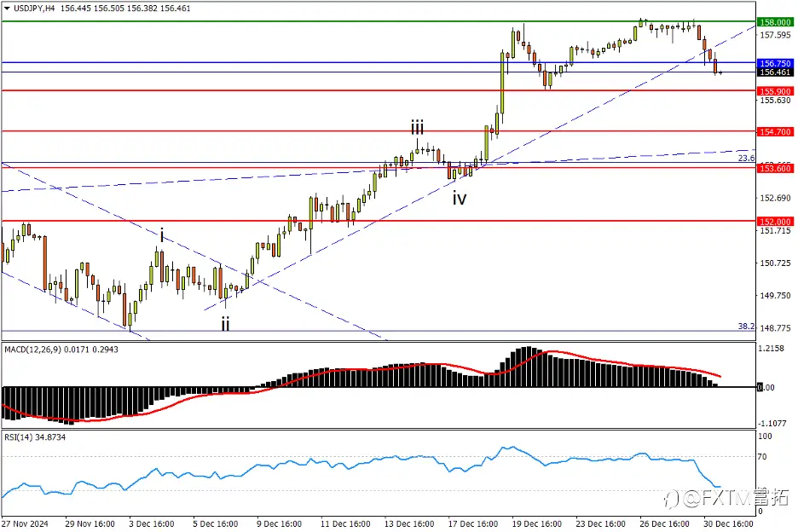The height and width of the screenshot is (532, 798).
Task: Click the MACD(12,26,9) indicator label
Action: tap(32, 350)
